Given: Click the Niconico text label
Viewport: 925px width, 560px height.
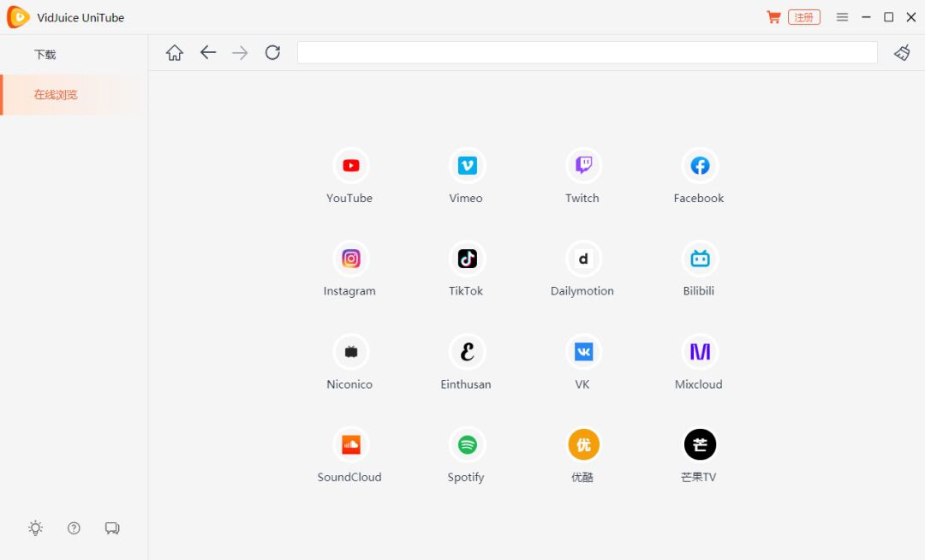Looking at the screenshot, I should point(349,384).
